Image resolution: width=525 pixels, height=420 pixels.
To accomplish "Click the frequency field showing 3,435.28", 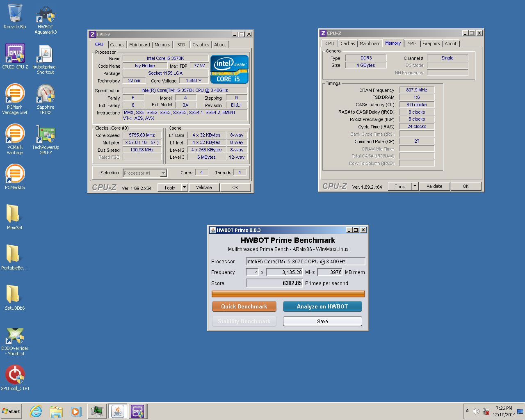I will click(285, 272).
